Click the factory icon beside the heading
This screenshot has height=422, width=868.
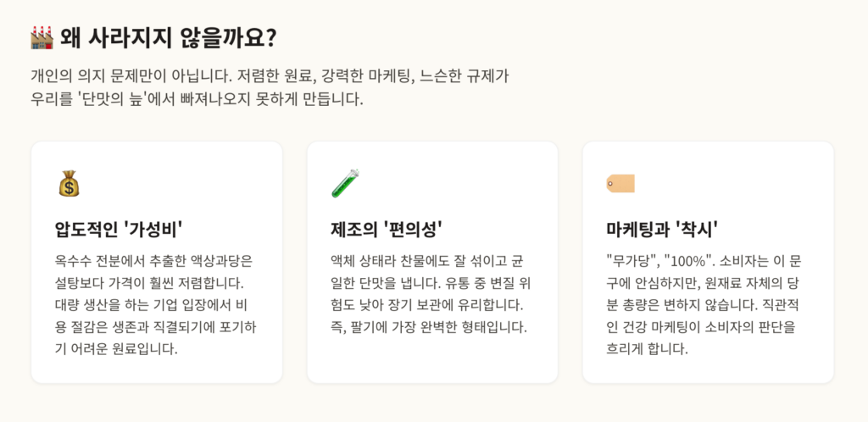pos(42,38)
